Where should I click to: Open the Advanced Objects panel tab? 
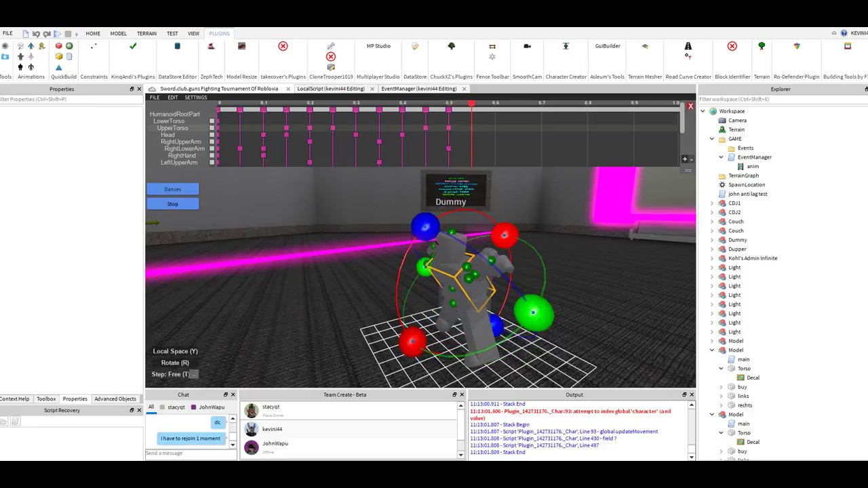point(115,399)
